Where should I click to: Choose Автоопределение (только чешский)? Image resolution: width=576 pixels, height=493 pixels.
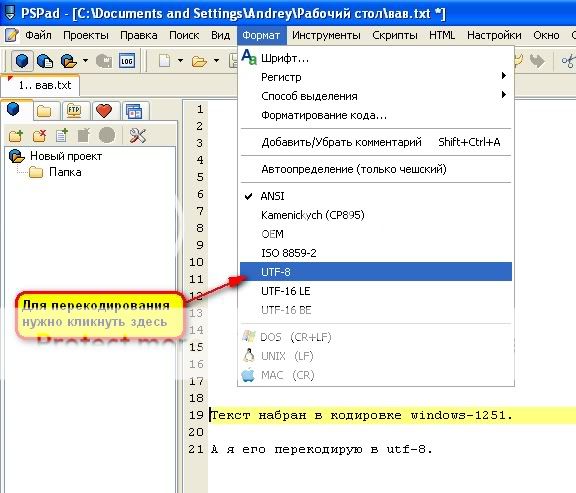tap(375, 169)
